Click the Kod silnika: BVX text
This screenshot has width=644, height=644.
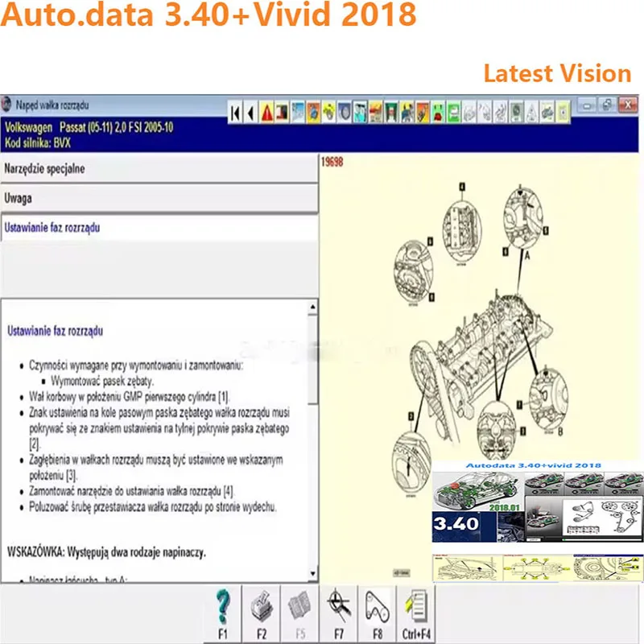coord(37,143)
